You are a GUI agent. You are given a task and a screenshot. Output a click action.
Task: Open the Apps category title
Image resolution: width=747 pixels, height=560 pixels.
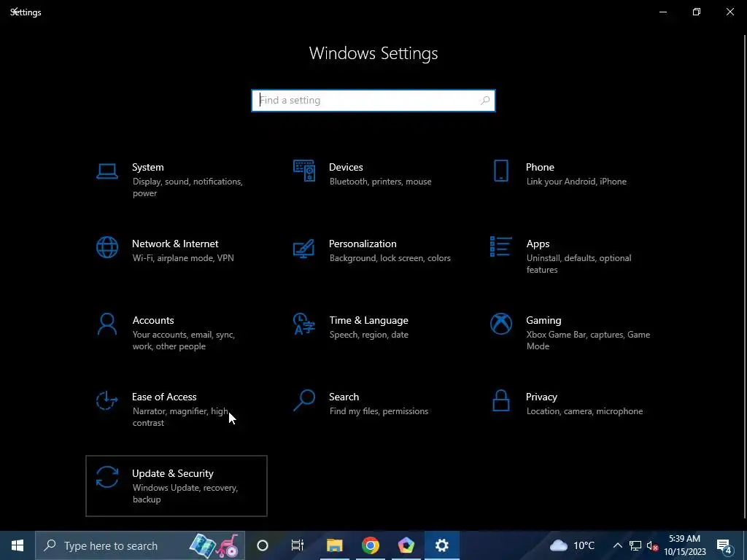(x=538, y=244)
